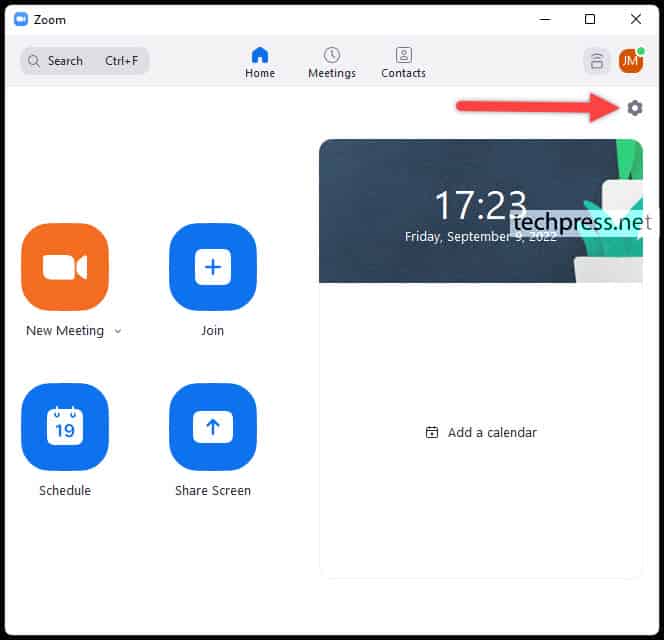The width and height of the screenshot is (664, 640).
Task: Switch to the Home tab
Action: tap(260, 63)
